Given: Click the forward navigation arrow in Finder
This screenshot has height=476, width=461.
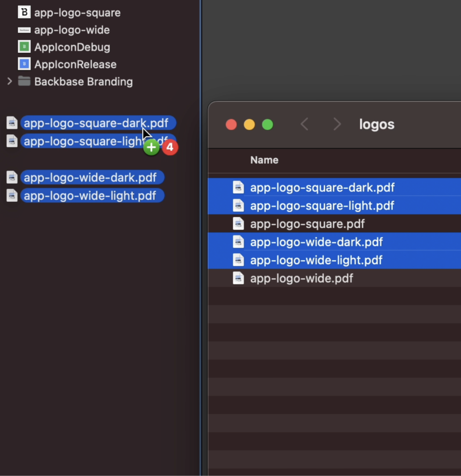Looking at the screenshot, I should pos(337,124).
